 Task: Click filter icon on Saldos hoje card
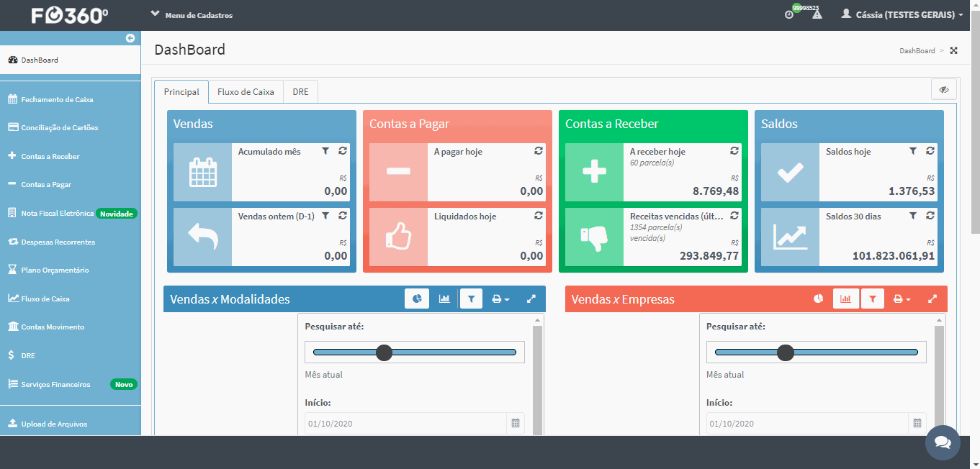point(913,151)
